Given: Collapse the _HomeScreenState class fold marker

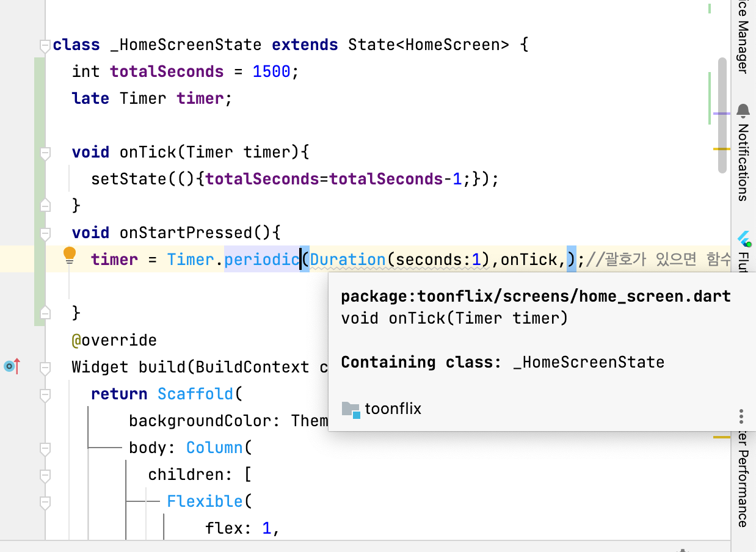Looking at the screenshot, I should [44, 44].
